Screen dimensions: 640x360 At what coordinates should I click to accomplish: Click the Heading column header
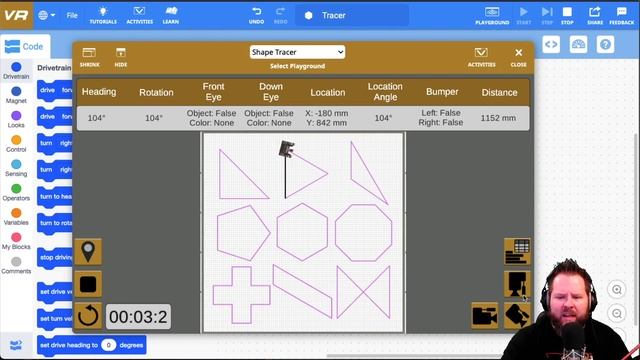(x=99, y=92)
